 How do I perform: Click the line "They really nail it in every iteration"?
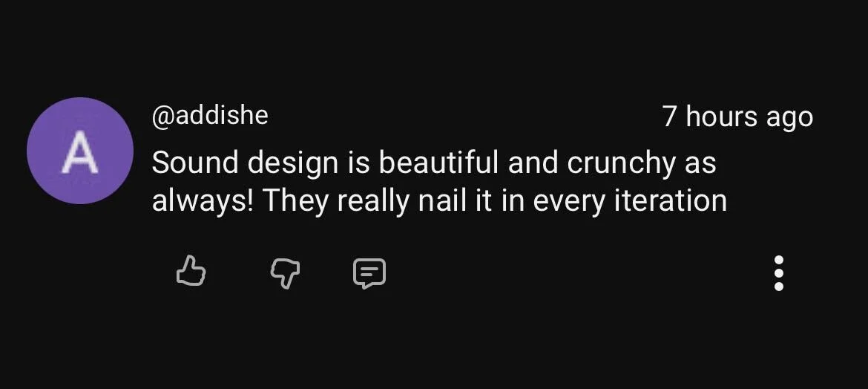click(494, 202)
